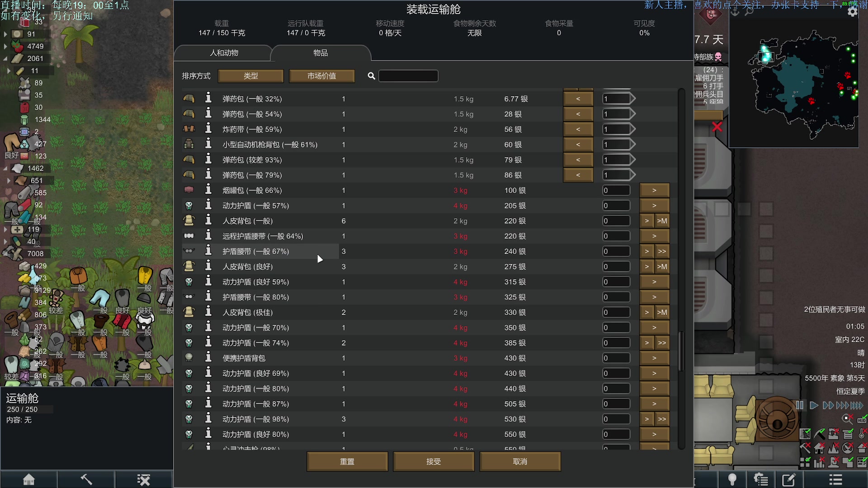
Task: Click the faction skull icon beside 部族
Action: (x=718, y=57)
